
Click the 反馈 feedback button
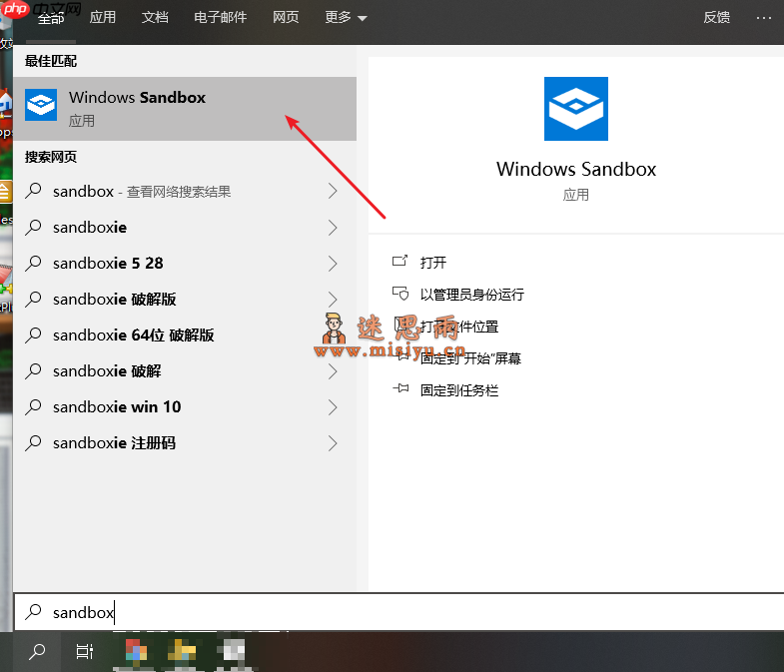tap(716, 18)
